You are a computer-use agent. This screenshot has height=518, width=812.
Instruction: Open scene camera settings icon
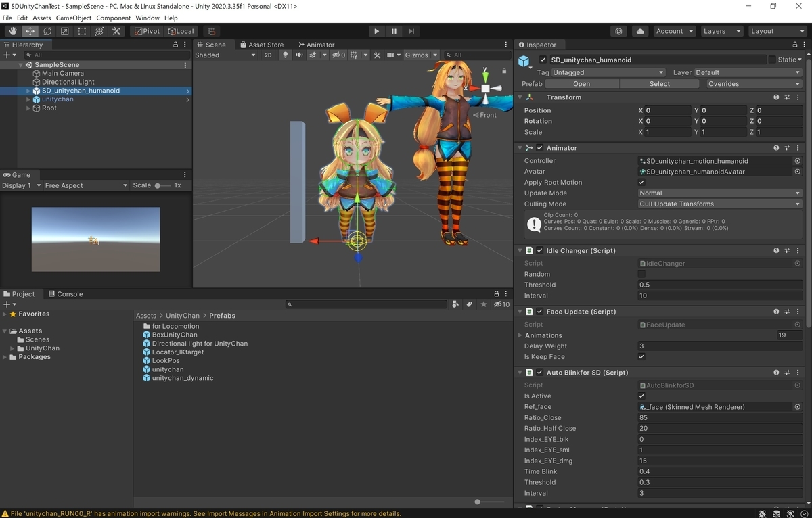click(x=391, y=55)
